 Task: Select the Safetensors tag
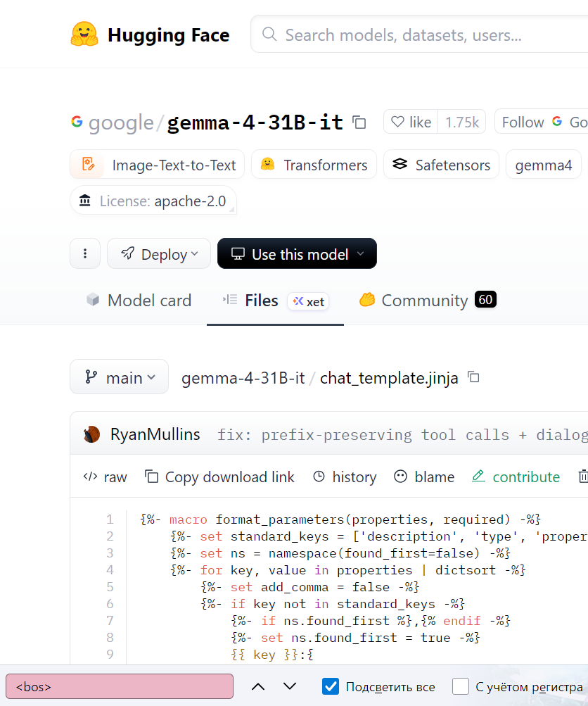(x=441, y=164)
